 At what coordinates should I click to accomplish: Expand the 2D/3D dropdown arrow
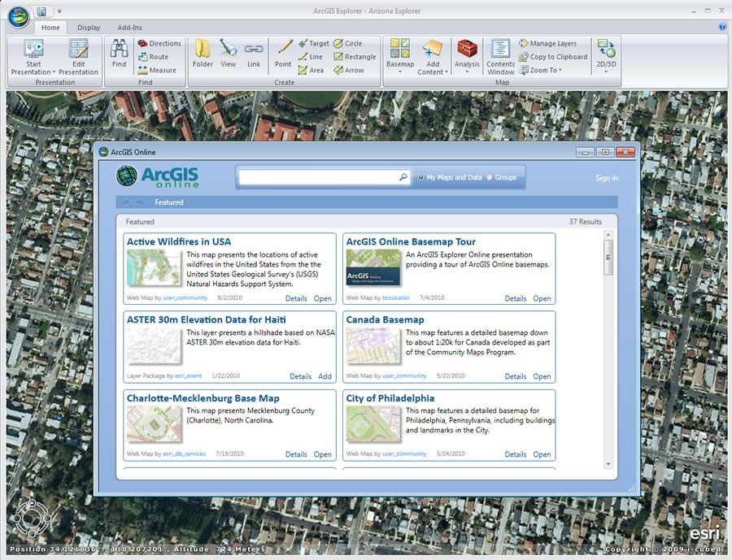tap(606, 72)
